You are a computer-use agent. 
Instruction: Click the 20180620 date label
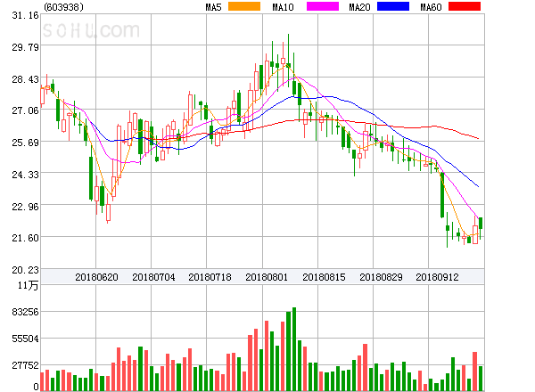click(96, 277)
